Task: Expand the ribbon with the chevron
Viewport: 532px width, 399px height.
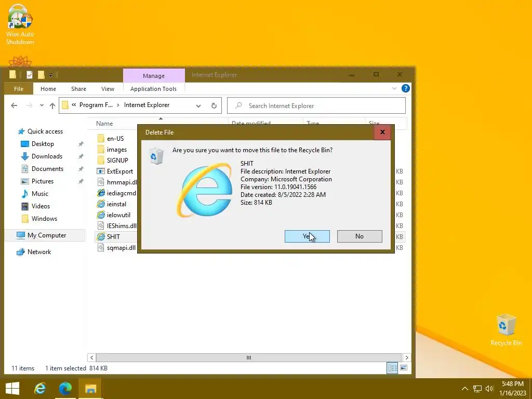Action: point(394,88)
